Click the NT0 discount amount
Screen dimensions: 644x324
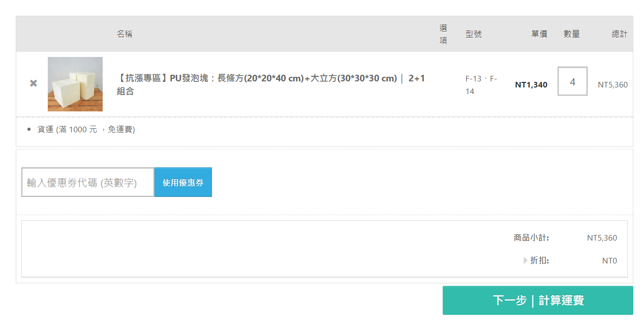[x=609, y=261]
